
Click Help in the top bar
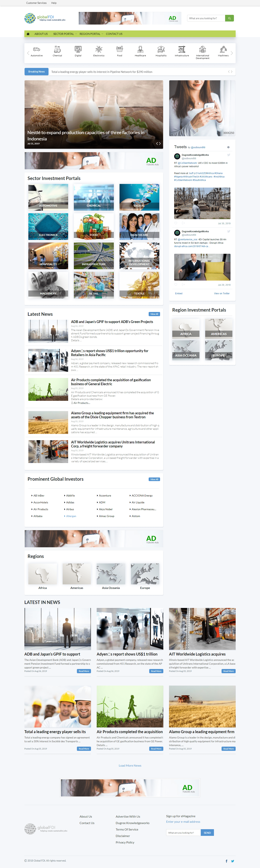click(x=54, y=3)
